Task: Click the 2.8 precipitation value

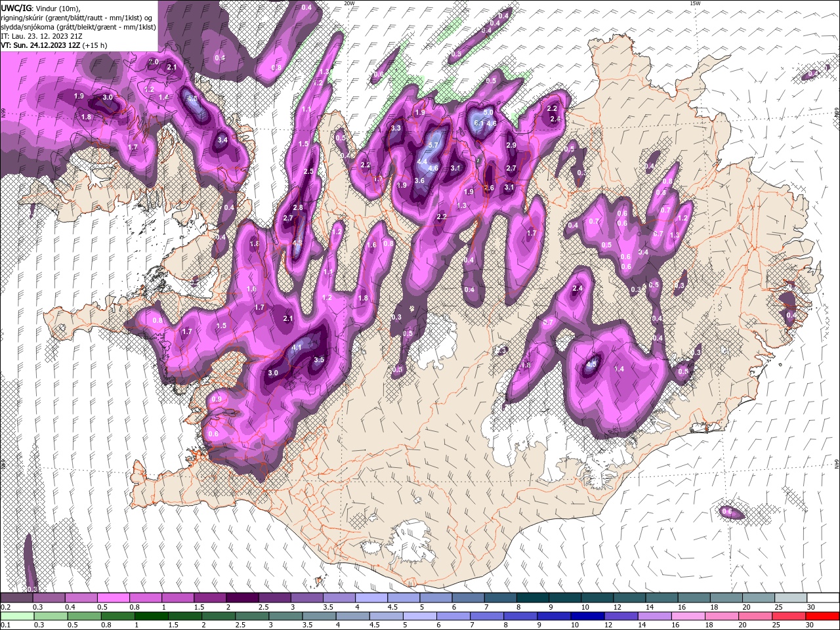Action: (298, 207)
